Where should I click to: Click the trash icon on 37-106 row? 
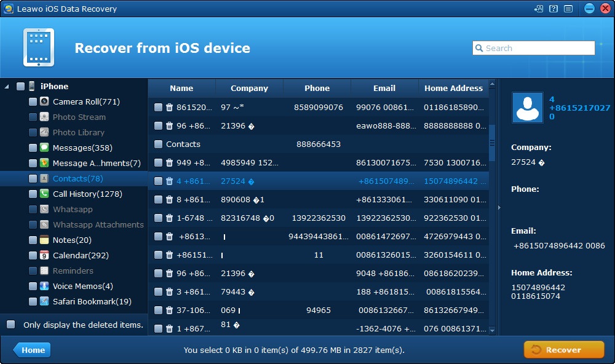[169, 311]
